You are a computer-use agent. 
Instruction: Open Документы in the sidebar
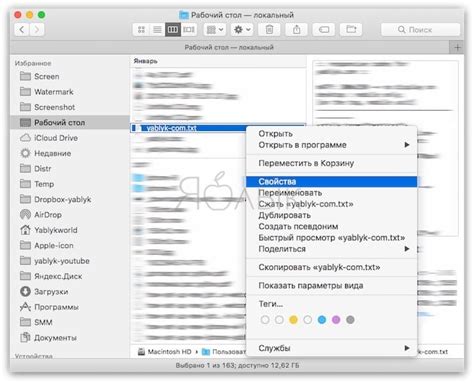[x=70, y=338]
